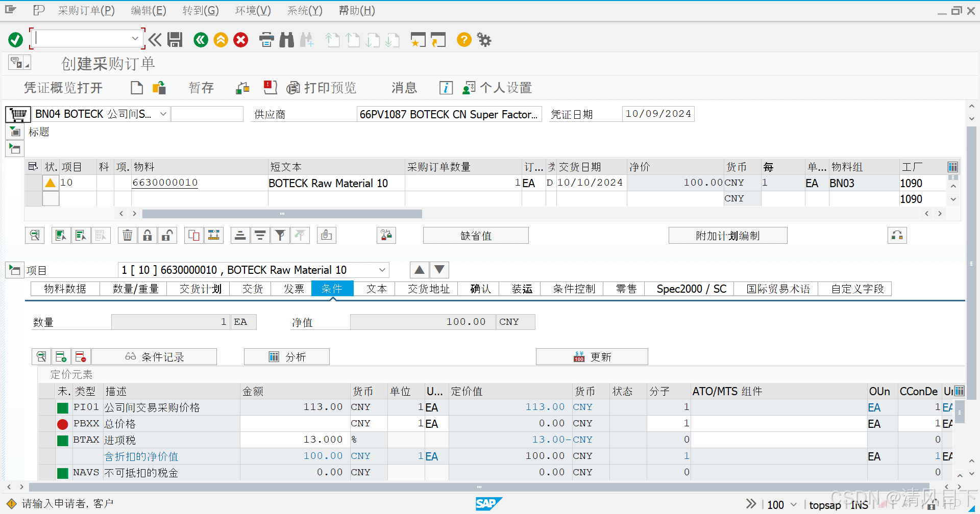
Task: Click the Create new document page icon
Action: 137,88
